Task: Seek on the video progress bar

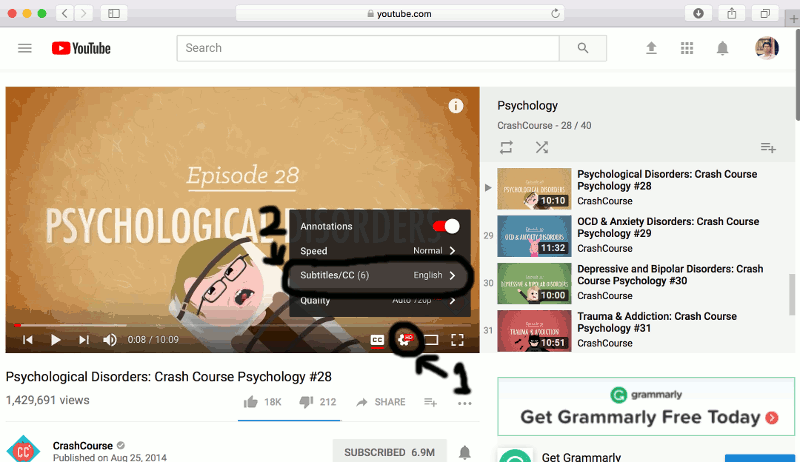Action: [x=242, y=325]
